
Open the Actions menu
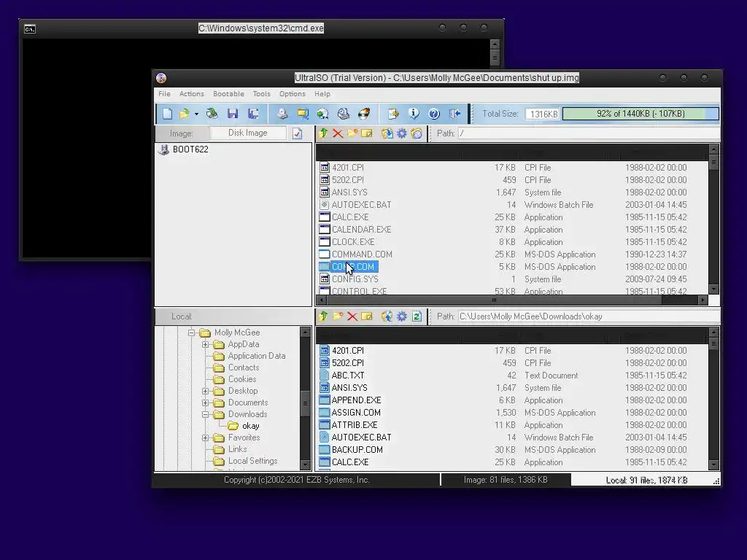point(192,94)
